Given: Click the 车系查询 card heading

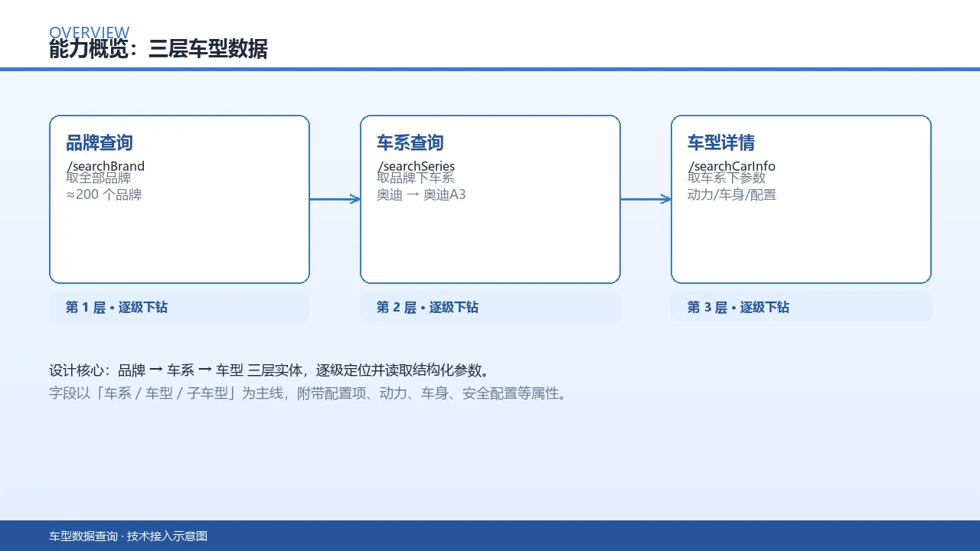Looking at the screenshot, I should click(x=410, y=142).
